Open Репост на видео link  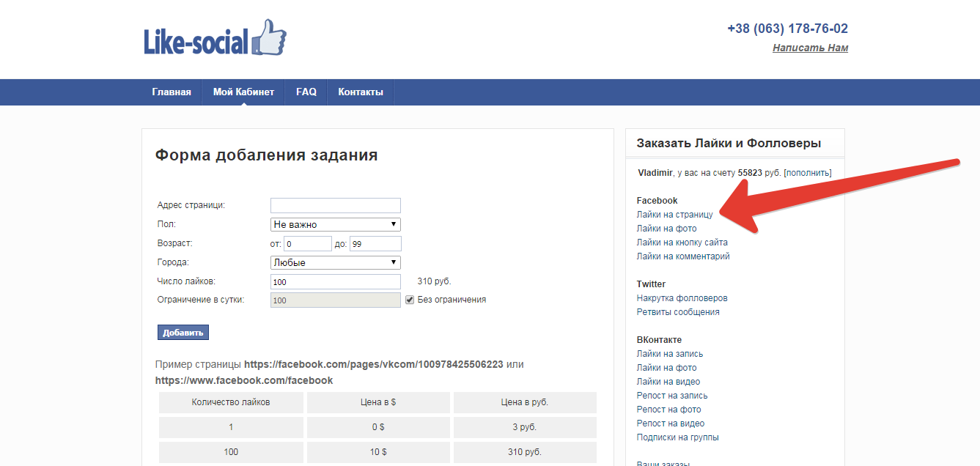point(671,424)
